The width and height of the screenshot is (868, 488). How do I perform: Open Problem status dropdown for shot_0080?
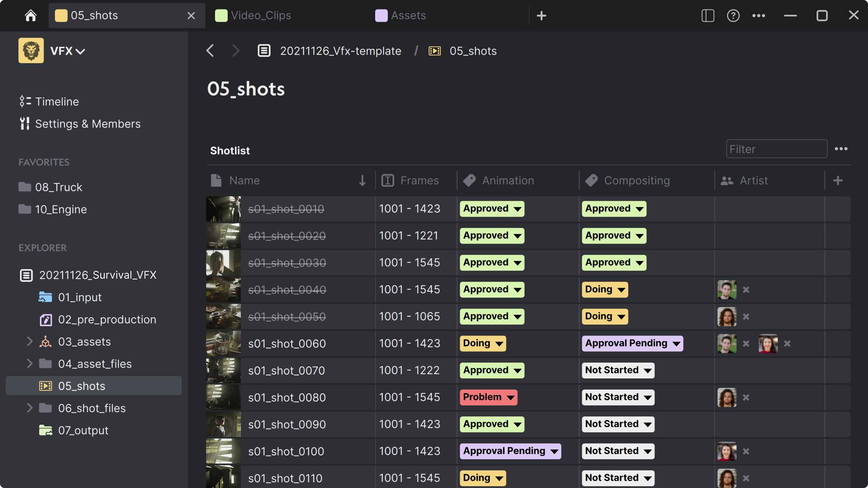(488, 397)
